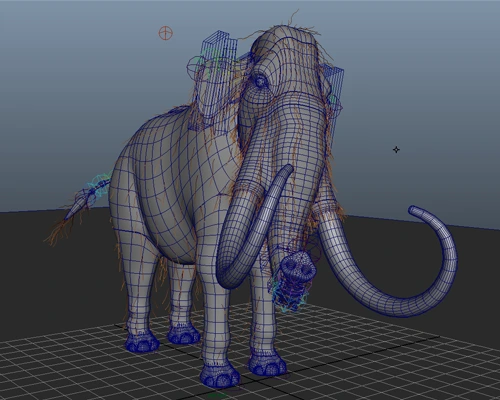Select the tail control curves

97,188
